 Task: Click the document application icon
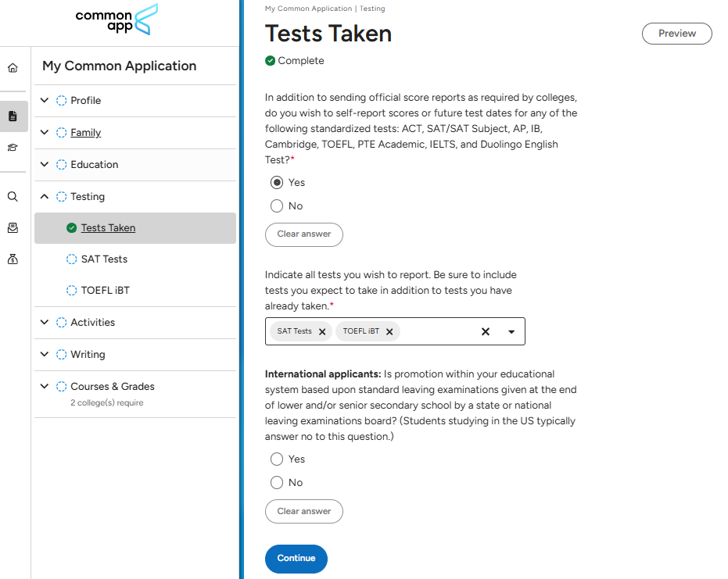(13, 116)
